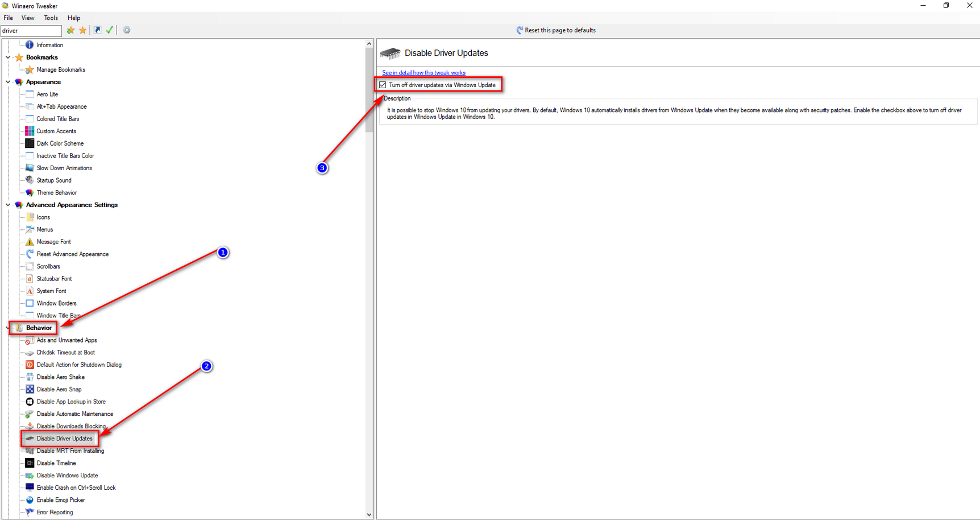The height and width of the screenshot is (520, 980).
Task: Select Enable Crash on Ctrl+Scroll Lock
Action: [76, 488]
